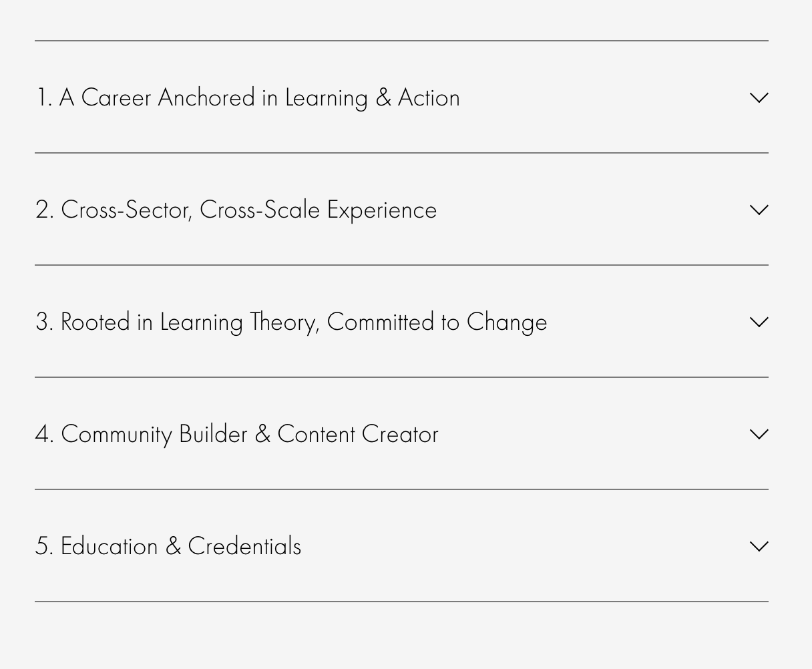Expand Rooted in Learning Theory, Committed to Change

291,322
